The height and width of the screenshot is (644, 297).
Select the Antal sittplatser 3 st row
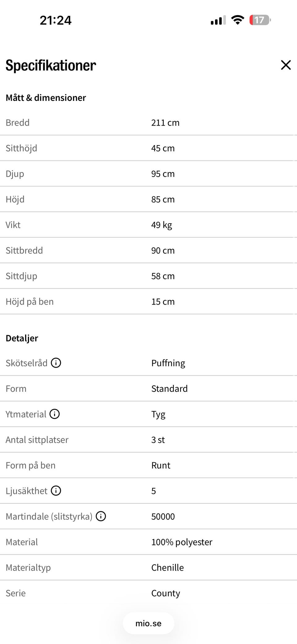point(148,440)
